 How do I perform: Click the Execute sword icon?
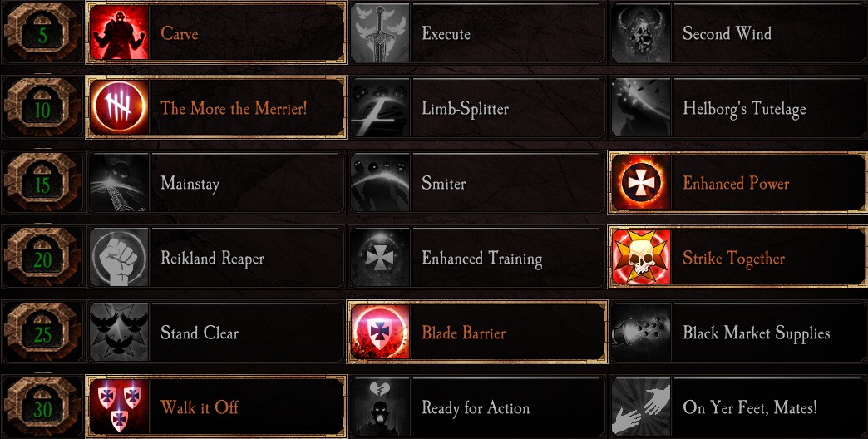(380, 32)
